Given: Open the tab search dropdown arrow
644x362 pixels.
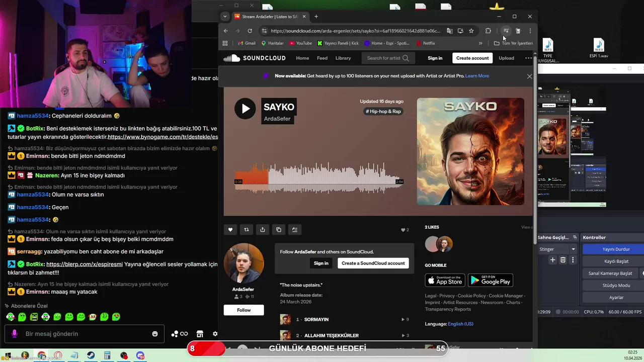Looking at the screenshot, I should tap(225, 17).
